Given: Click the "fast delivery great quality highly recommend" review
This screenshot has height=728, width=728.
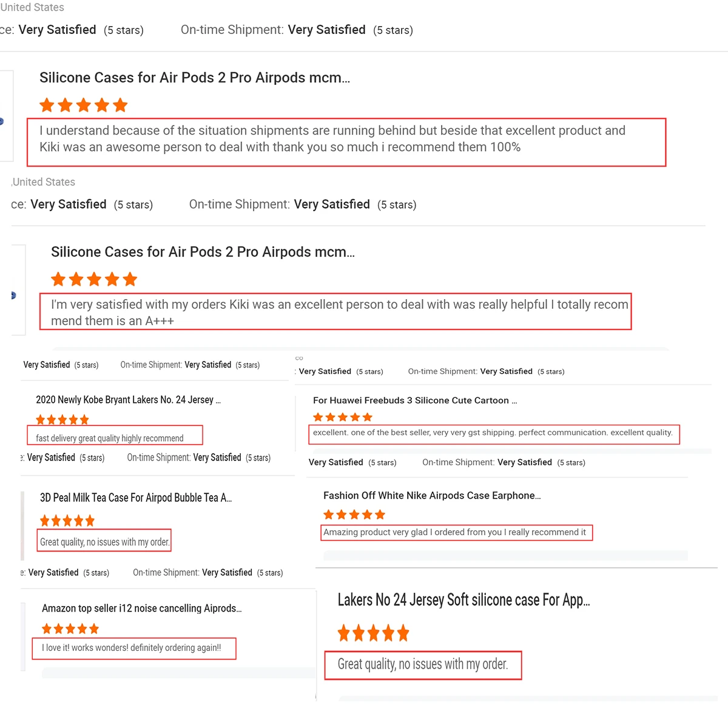Looking at the screenshot, I should coord(110,438).
